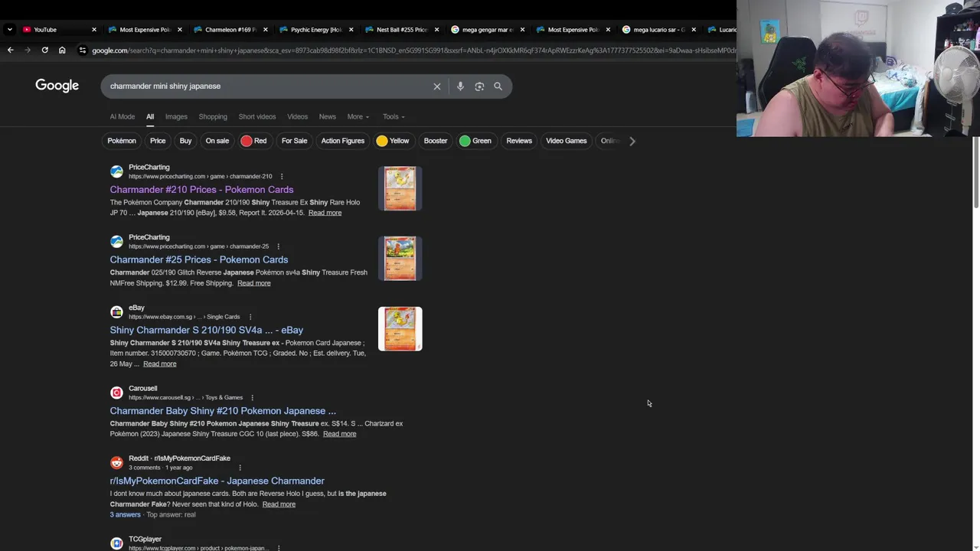Image resolution: width=980 pixels, height=551 pixels.
Task: Click the Reddit site favicon
Action: coord(116,463)
